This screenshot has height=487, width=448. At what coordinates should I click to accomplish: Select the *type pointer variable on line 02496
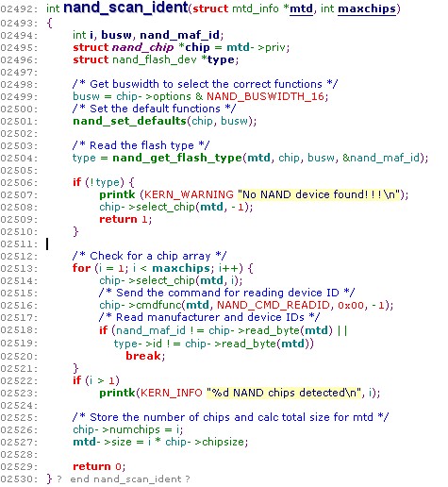tap(218, 59)
